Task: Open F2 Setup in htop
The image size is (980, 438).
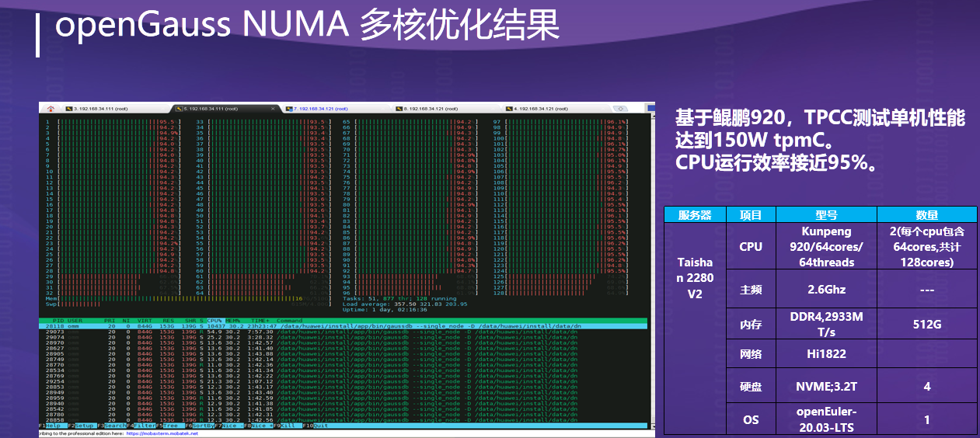Action: coord(82,426)
